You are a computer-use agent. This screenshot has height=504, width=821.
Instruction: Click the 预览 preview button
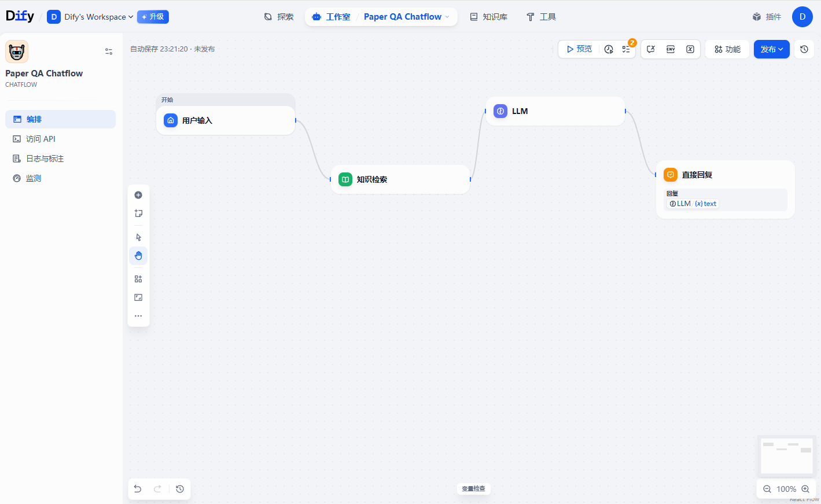click(579, 49)
